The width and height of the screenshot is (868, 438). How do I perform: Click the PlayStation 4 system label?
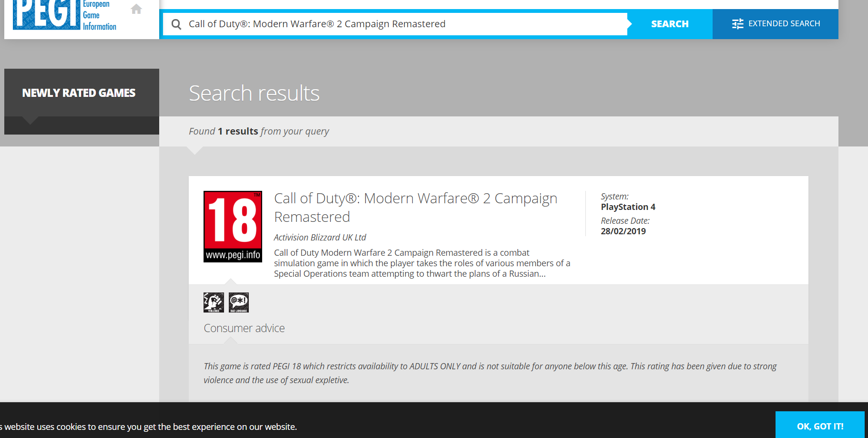(628, 207)
